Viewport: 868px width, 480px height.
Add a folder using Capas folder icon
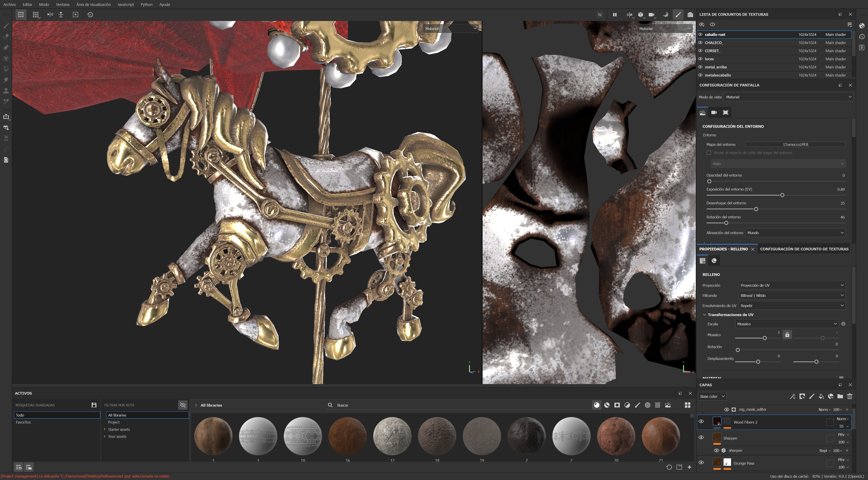pyautogui.click(x=840, y=396)
